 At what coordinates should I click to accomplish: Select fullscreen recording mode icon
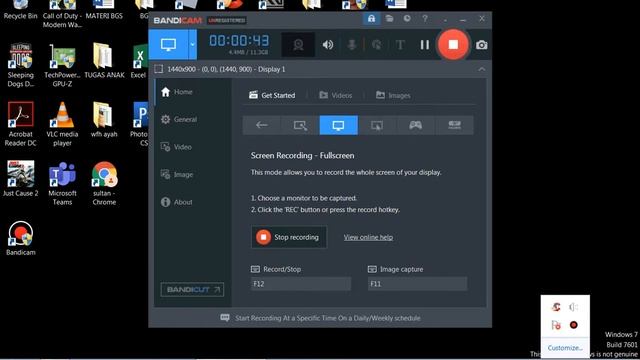tap(338, 125)
